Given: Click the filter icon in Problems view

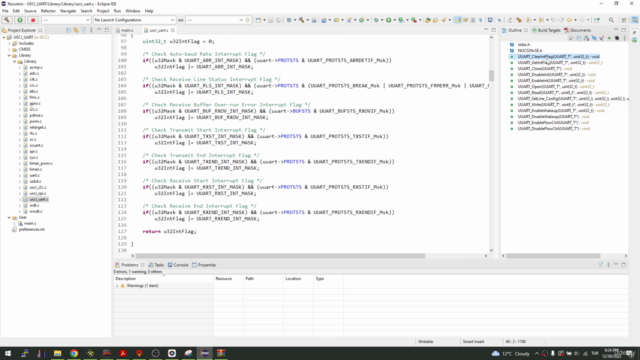Looking at the screenshot, I should [x=600, y=265].
